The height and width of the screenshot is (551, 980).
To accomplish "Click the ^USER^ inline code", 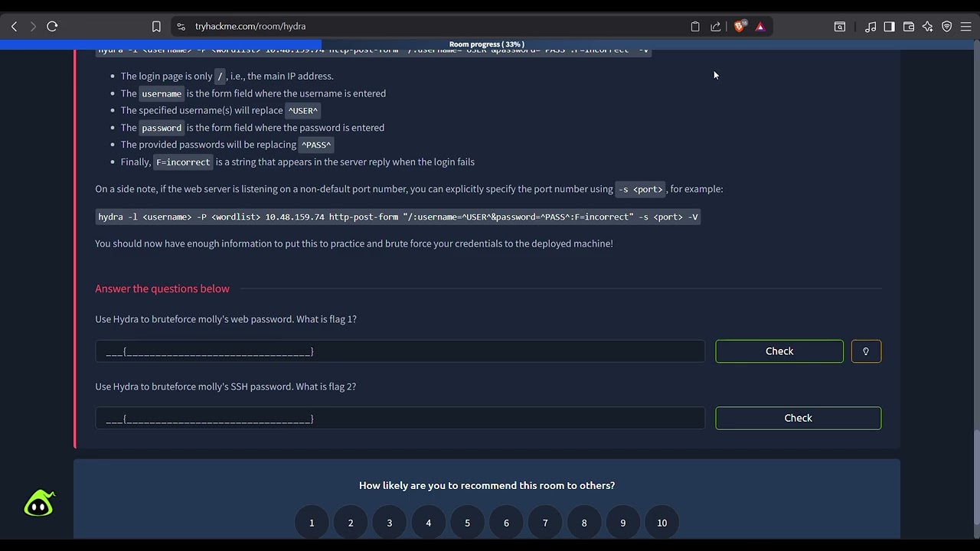I will [x=302, y=111].
